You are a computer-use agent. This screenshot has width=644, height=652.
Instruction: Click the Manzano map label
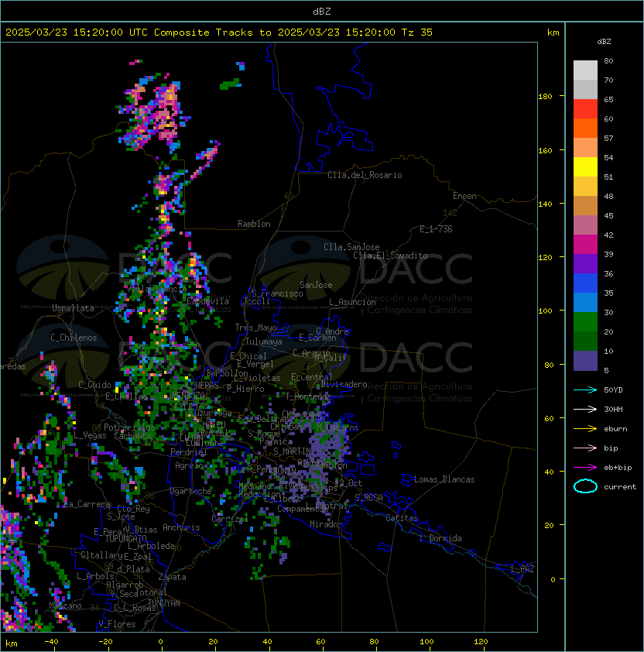(x=65, y=606)
